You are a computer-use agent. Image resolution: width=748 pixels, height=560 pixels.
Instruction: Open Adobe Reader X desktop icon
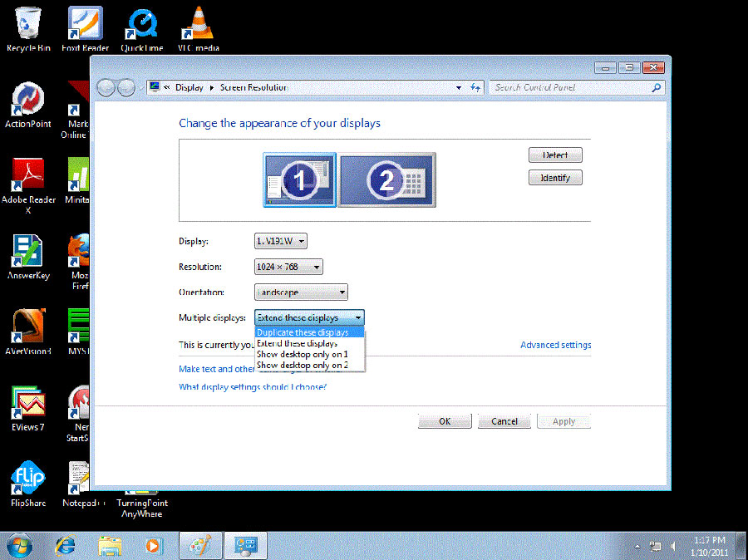[28, 178]
